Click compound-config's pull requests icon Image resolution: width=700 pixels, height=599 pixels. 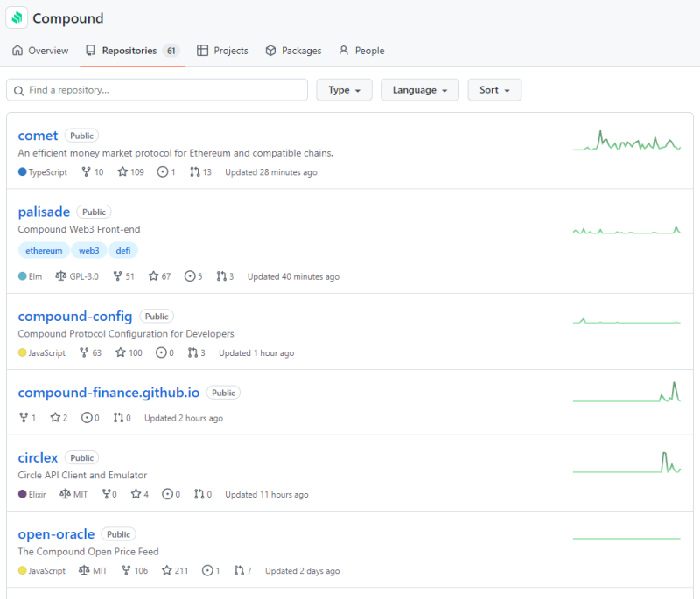(x=192, y=352)
